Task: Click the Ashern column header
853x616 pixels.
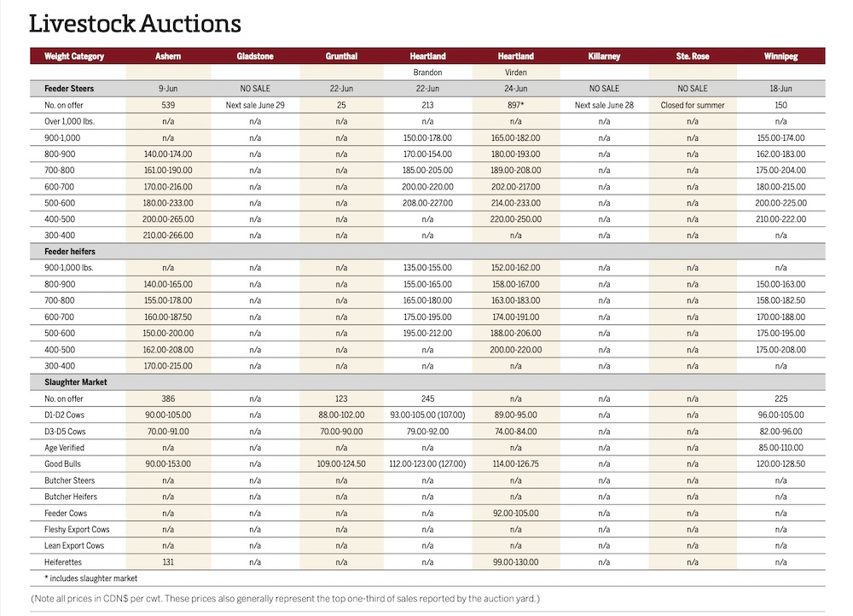Action: coord(168,56)
